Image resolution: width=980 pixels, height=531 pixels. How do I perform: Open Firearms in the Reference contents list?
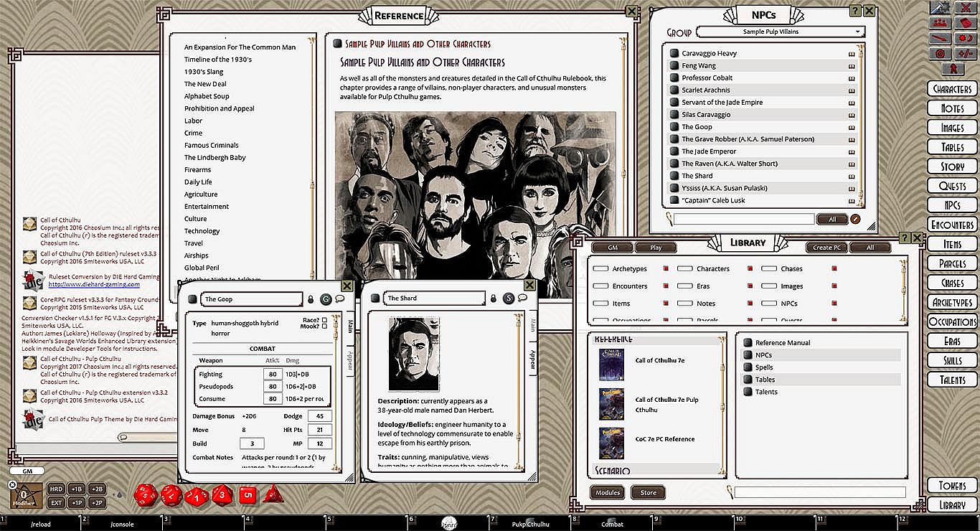197,170
